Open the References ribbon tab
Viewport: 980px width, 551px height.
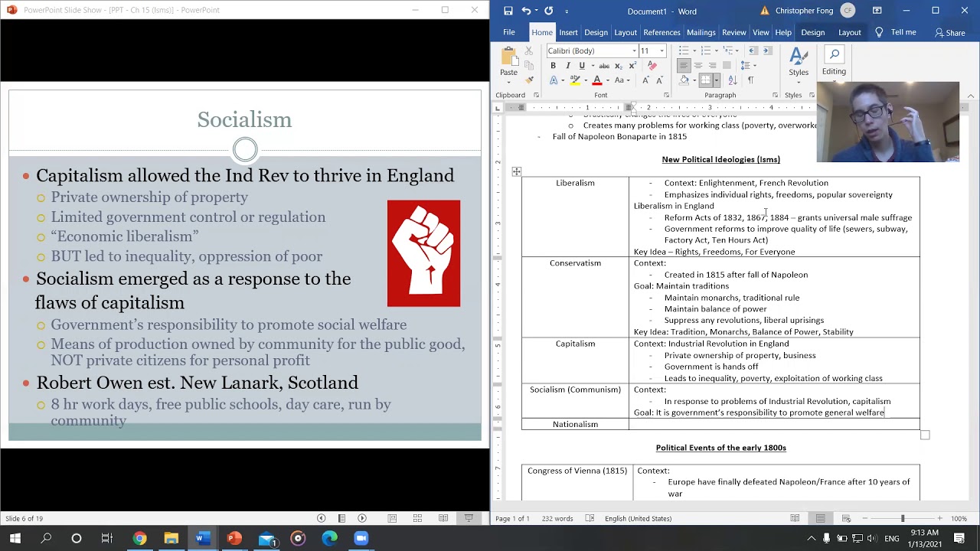tap(661, 32)
